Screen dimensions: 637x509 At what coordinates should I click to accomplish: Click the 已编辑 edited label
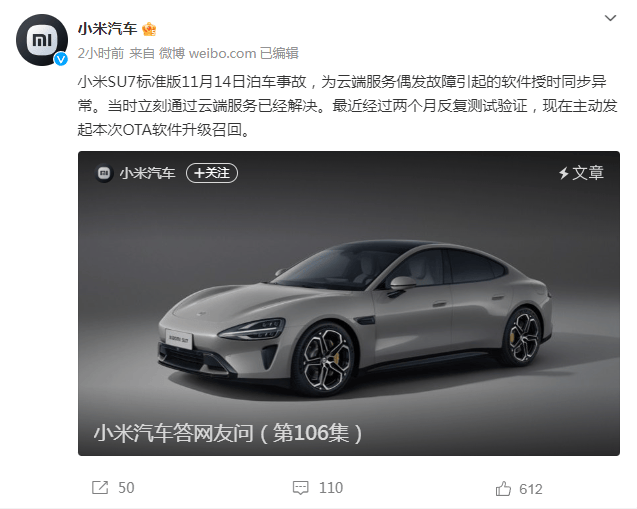(279, 53)
